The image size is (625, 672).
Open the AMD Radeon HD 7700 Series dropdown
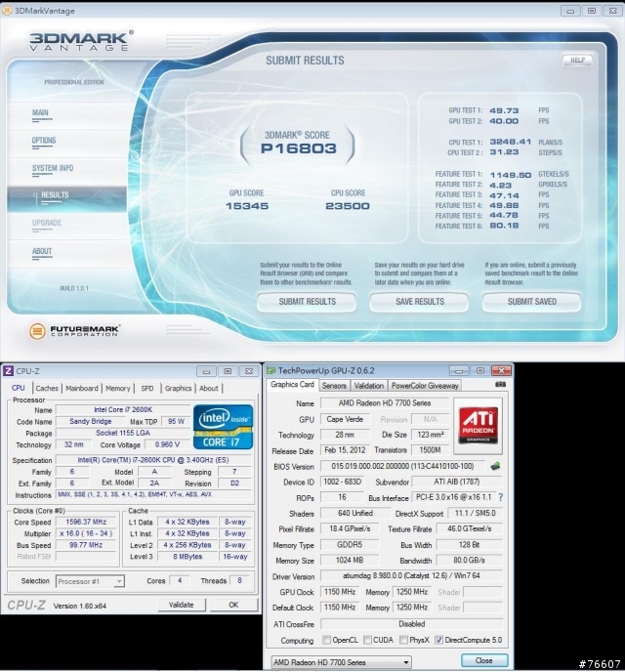[x=342, y=662]
